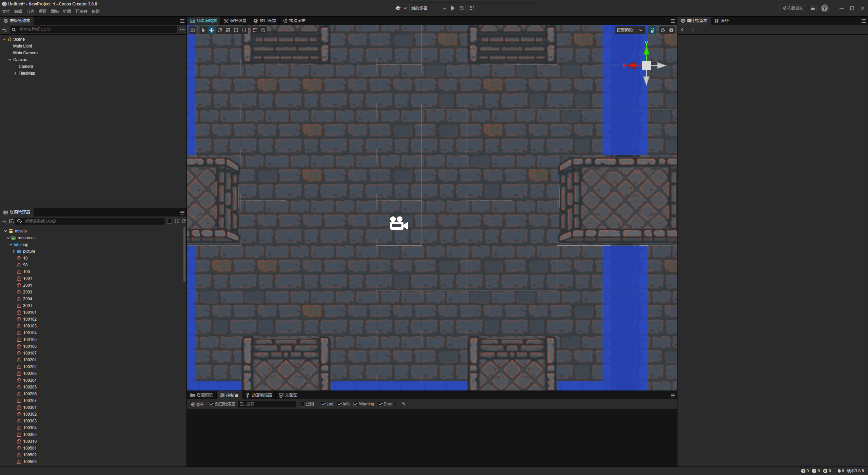Select the Move transform tool

click(211, 30)
